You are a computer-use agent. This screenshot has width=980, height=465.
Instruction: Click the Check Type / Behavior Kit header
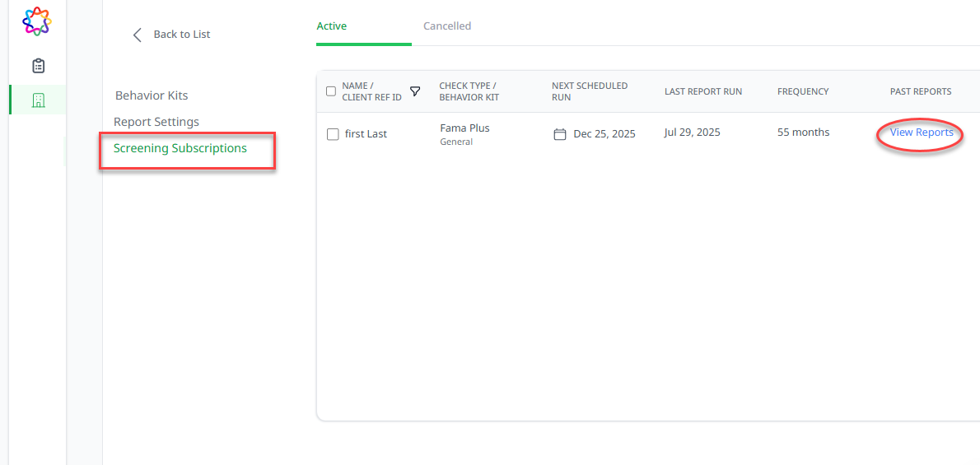(468, 91)
